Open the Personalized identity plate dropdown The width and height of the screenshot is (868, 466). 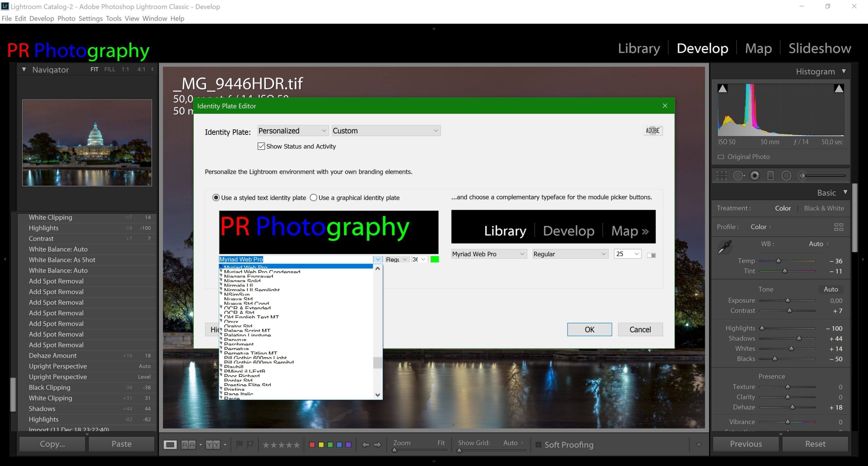[293, 131]
